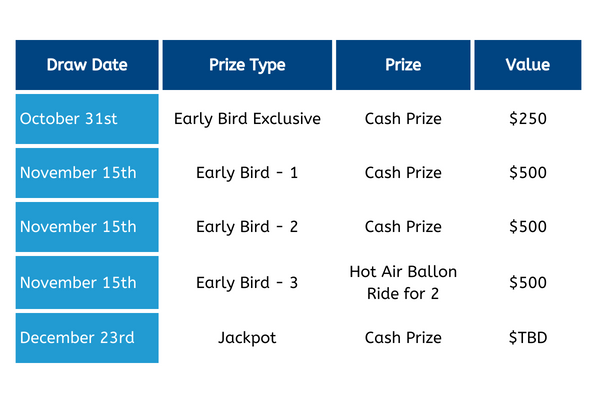Select the Early Bird - 1 entry
This screenshot has height=400, width=600.
(x=247, y=173)
